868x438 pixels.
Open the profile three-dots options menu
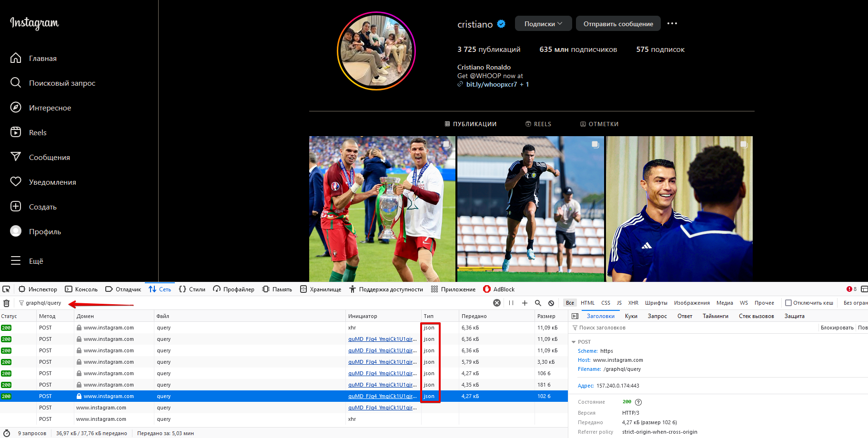pyautogui.click(x=672, y=24)
